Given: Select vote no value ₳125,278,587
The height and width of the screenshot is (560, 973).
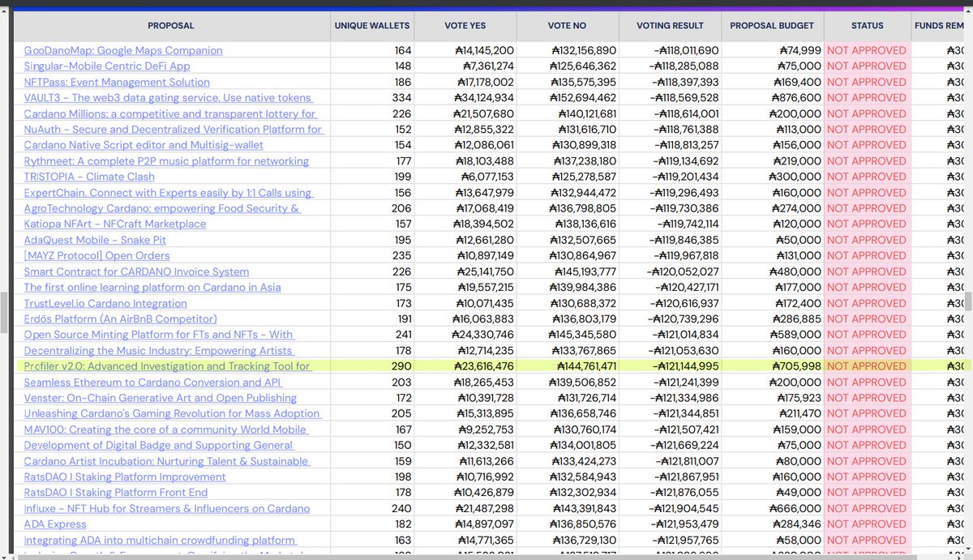Looking at the screenshot, I should (582, 177).
